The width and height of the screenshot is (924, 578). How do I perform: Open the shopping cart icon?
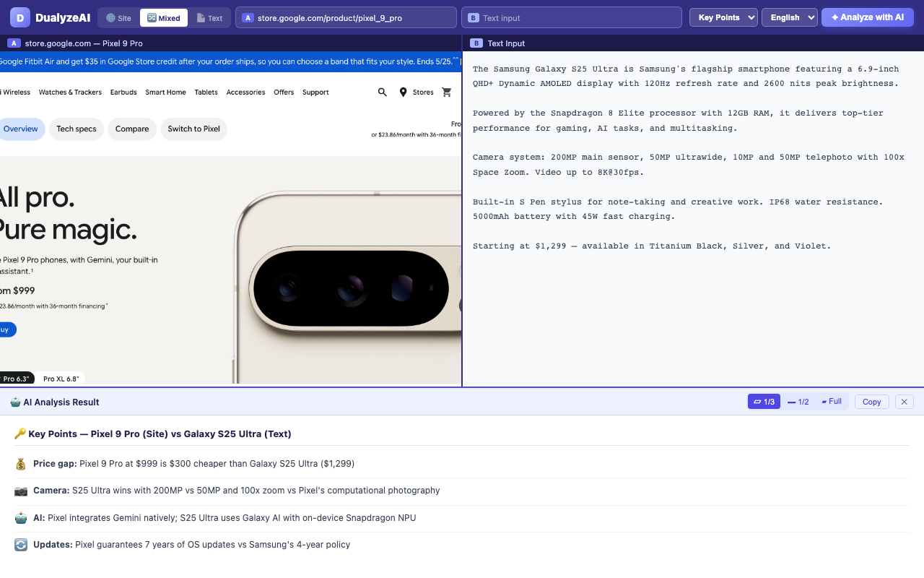tap(447, 92)
